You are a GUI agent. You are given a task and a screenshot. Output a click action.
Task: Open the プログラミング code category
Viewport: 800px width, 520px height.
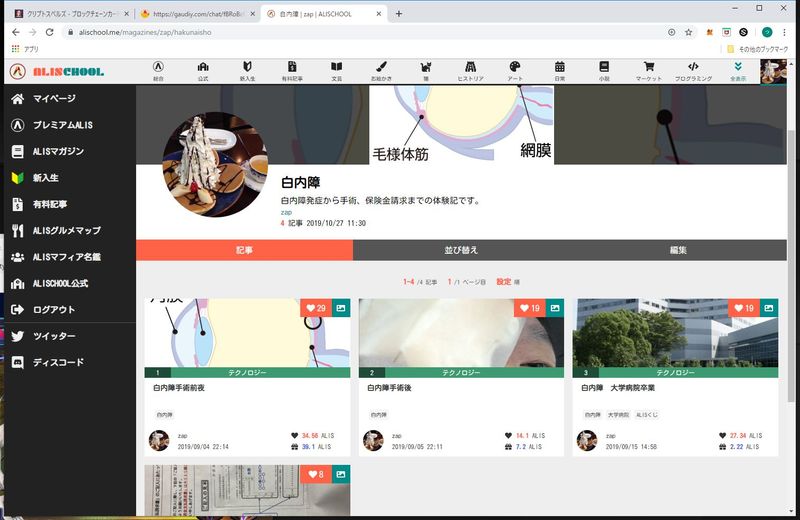click(693, 70)
